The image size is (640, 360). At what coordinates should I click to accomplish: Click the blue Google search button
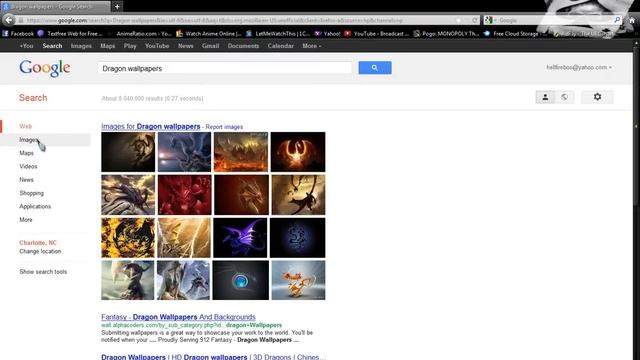coord(375,68)
